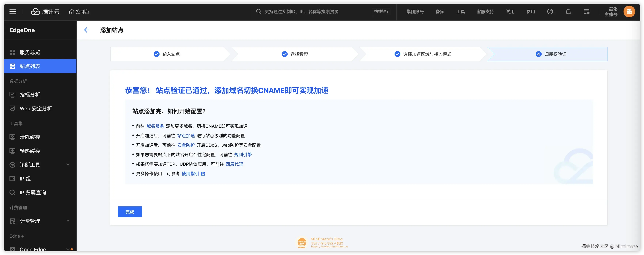Open the Web 安全分析 shield icon

(12, 108)
